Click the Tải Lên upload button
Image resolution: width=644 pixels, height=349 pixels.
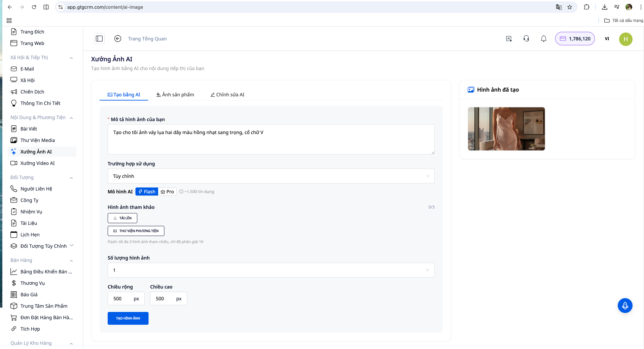(x=122, y=218)
